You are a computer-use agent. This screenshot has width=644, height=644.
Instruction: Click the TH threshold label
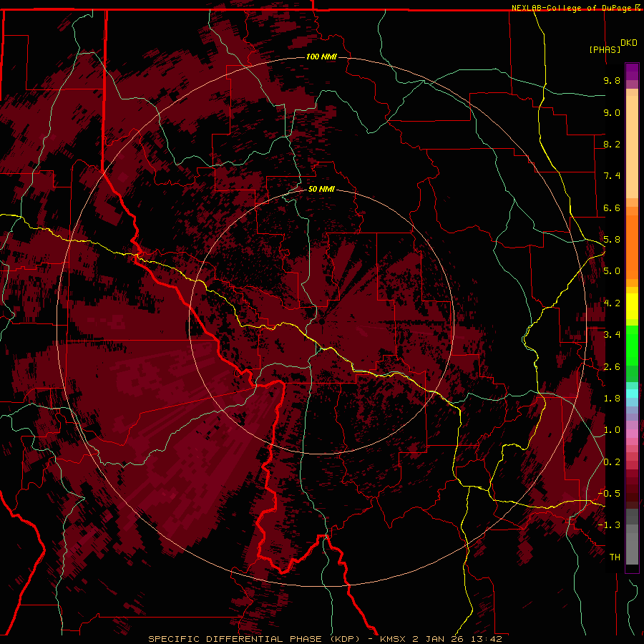tap(615, 557)
